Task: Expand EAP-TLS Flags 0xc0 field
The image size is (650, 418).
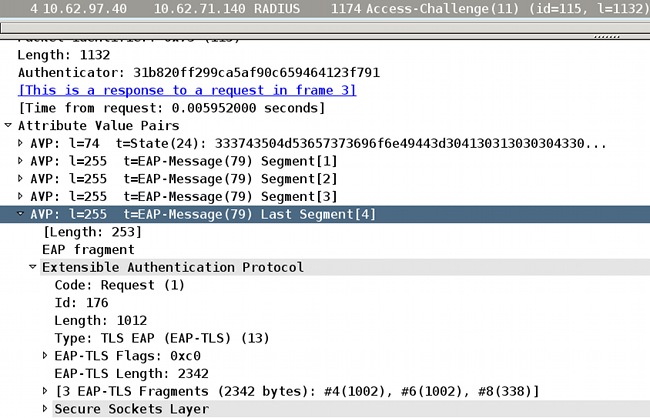Action: (x=45, y=355)
